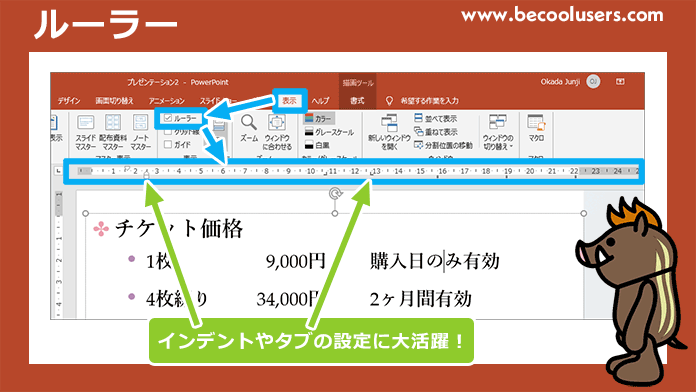Viewport: 696px width, 392px height.
Task: Open the Handout Master (配布資料マスター)
Action: 113,132
